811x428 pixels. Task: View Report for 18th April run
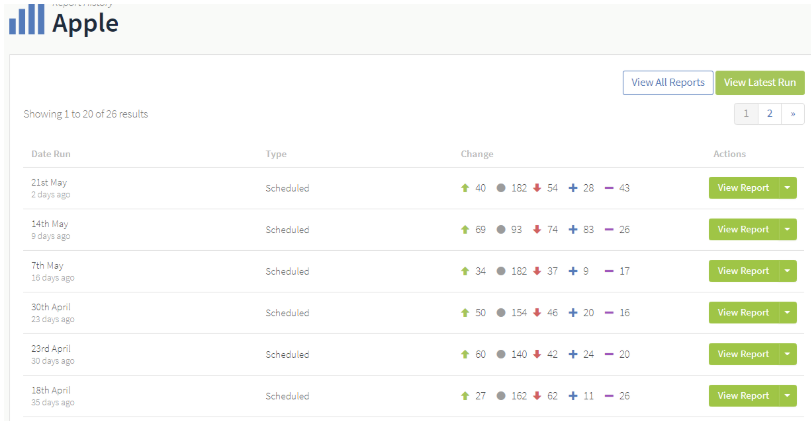743,396
